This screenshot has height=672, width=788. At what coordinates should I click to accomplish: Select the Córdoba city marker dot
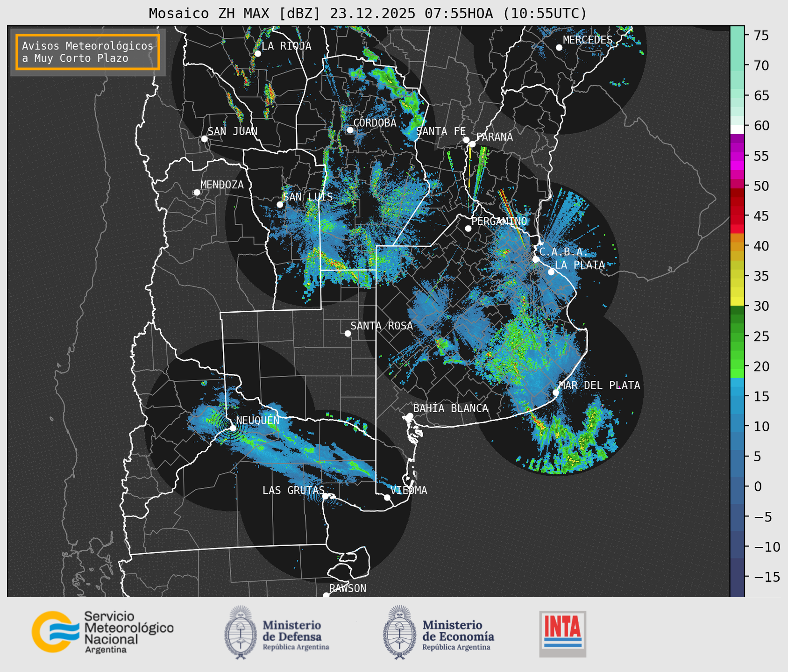pyautogui.click(x=350, y=130)
